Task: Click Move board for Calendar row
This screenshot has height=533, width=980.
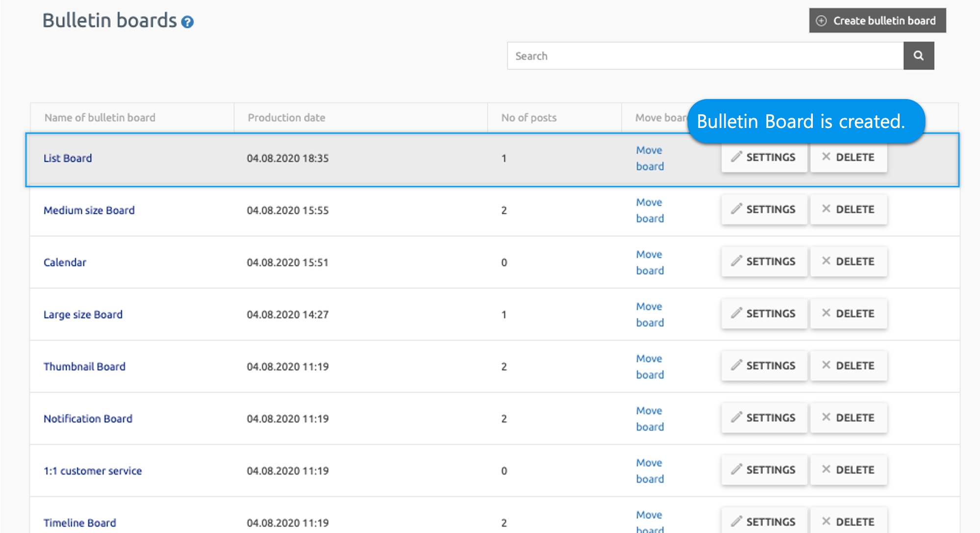Action: click(650, 262)
